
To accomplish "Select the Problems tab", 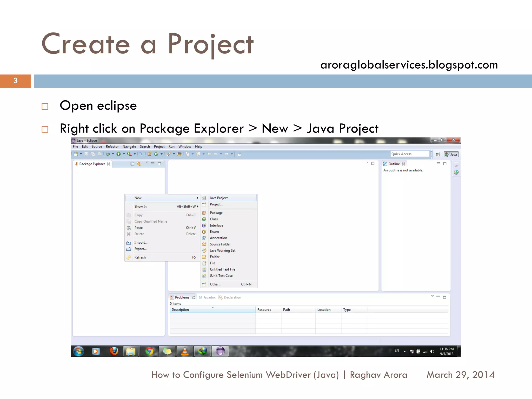I will click(x=182, y=297).
